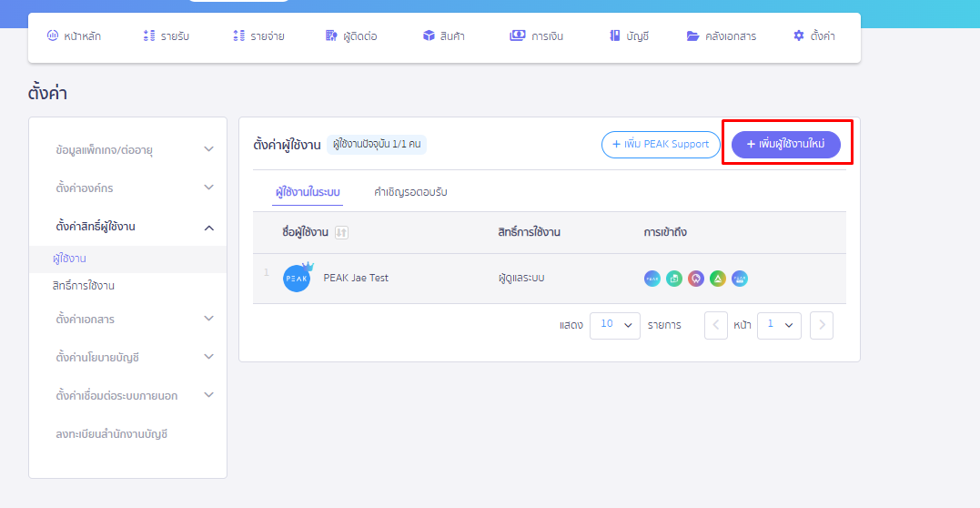The width and height of the screenshot is (980, 508).
Task: Click the green triangle access app icon
Action: [718, 279]
